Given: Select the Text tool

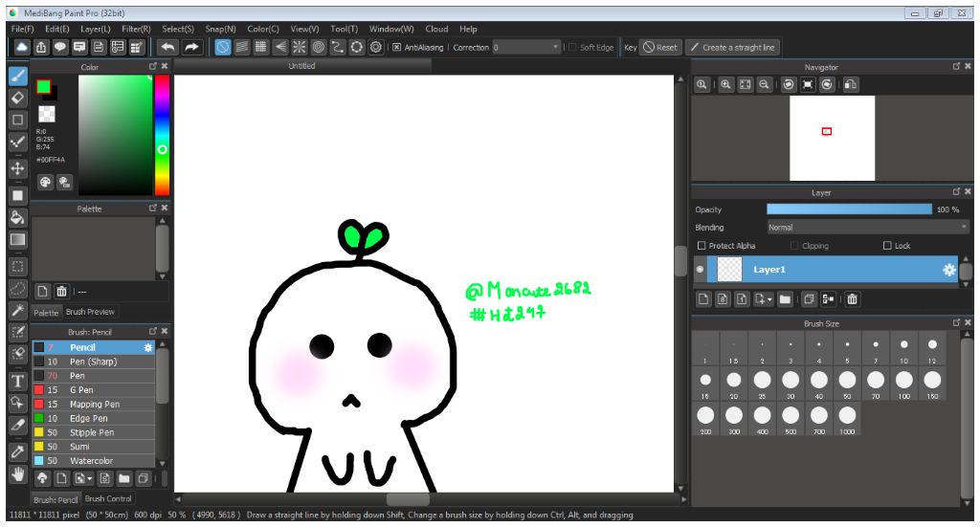Looking at the screenshot, I should tap(17, 381).
